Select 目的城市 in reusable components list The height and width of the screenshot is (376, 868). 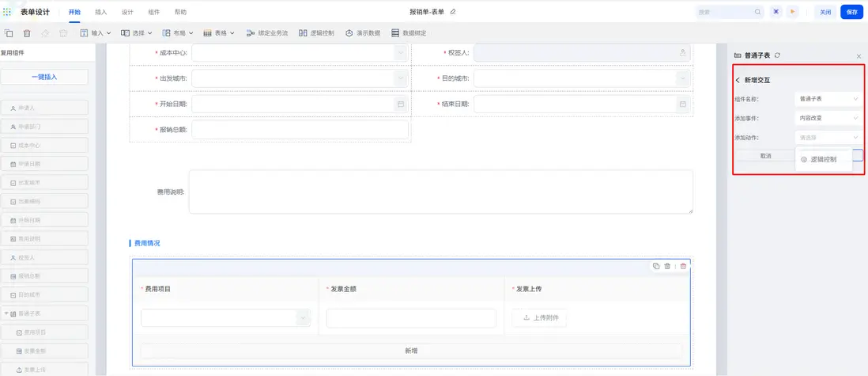click(44, 295)
